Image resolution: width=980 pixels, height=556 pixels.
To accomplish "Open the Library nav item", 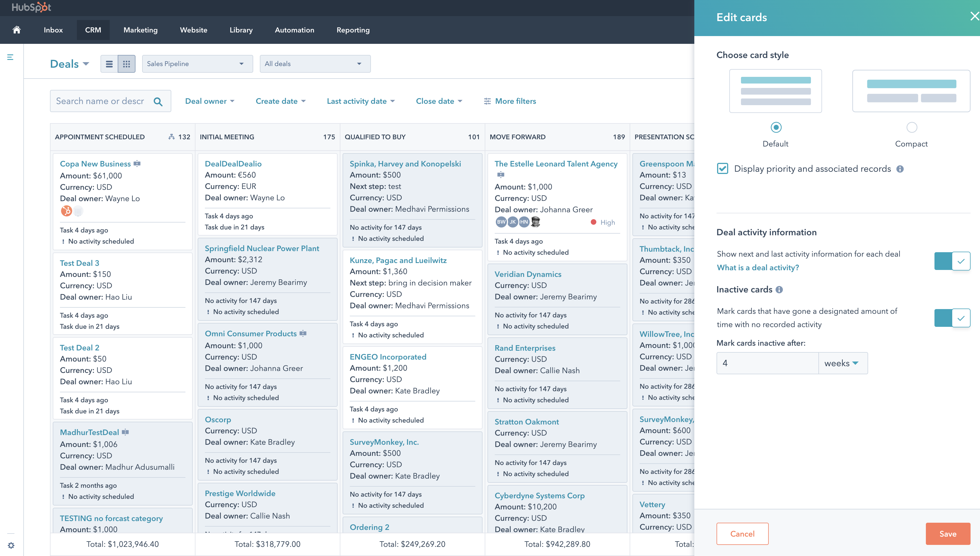I will 241,30.
